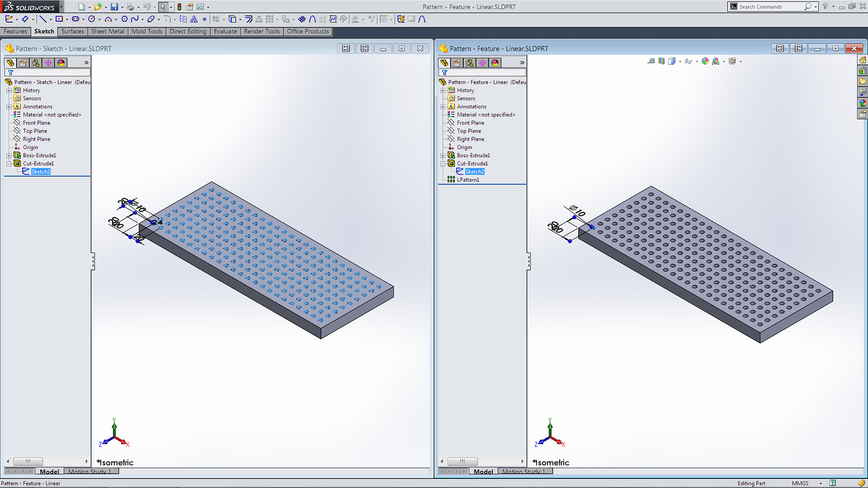
Task: Click the Edit Appearance sphere in view toolbar
Action: coord(705,61)
